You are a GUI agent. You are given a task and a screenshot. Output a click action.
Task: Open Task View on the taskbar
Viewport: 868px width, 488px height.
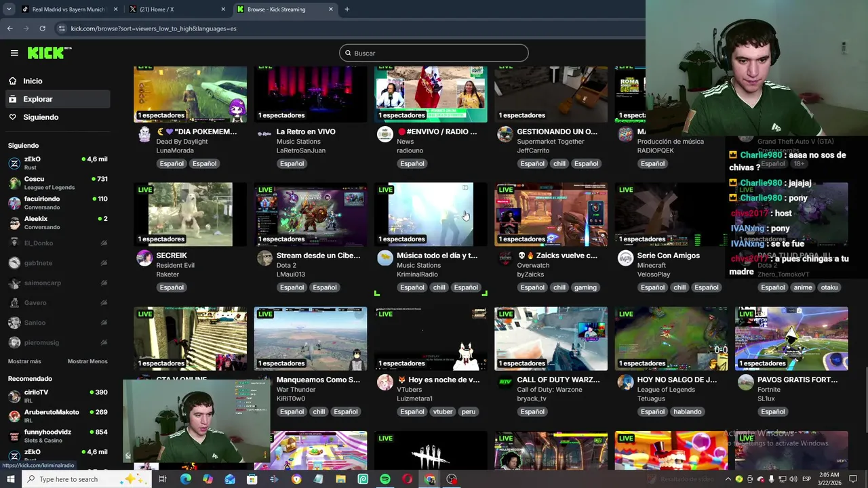click(x=163, y=479)
